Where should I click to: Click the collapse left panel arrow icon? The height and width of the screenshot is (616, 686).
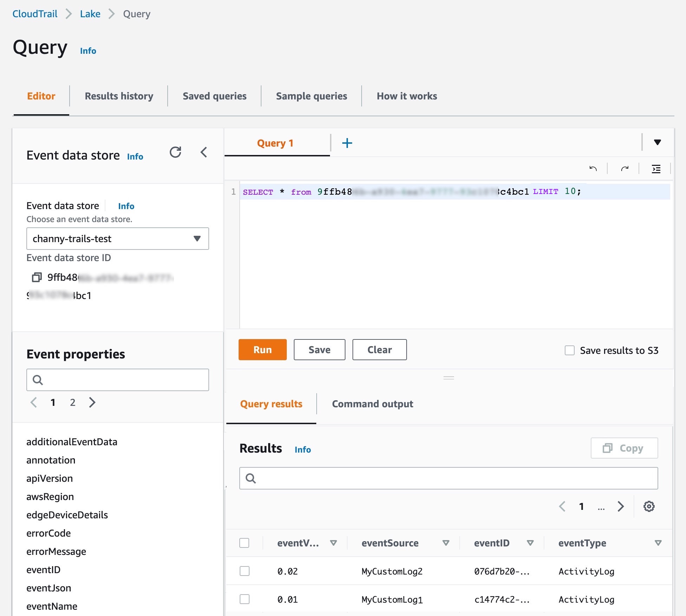click(204, 152)
